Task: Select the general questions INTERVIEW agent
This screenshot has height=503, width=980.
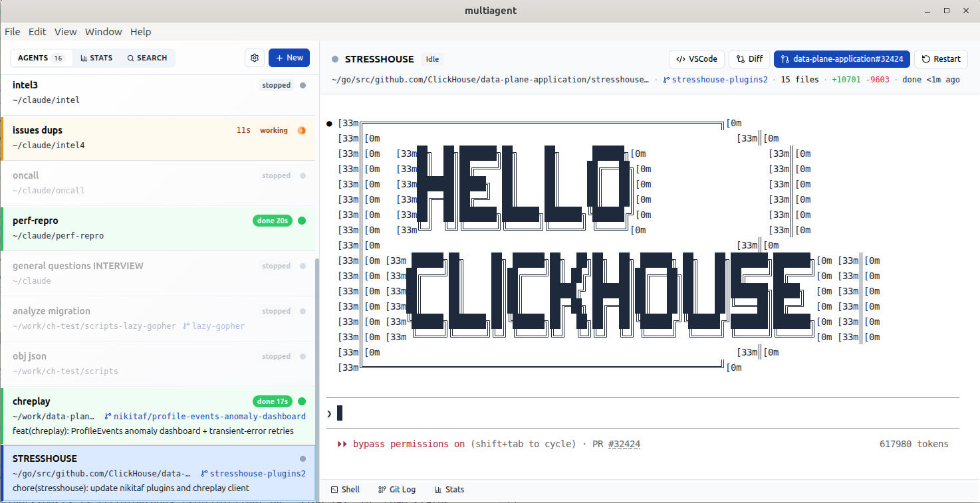Action: click(158, 274)
